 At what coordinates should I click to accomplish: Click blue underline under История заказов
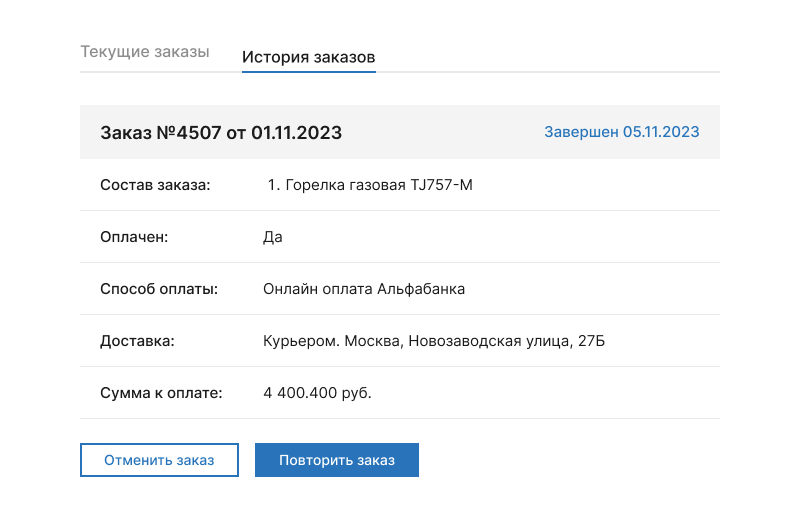[308, 72]
